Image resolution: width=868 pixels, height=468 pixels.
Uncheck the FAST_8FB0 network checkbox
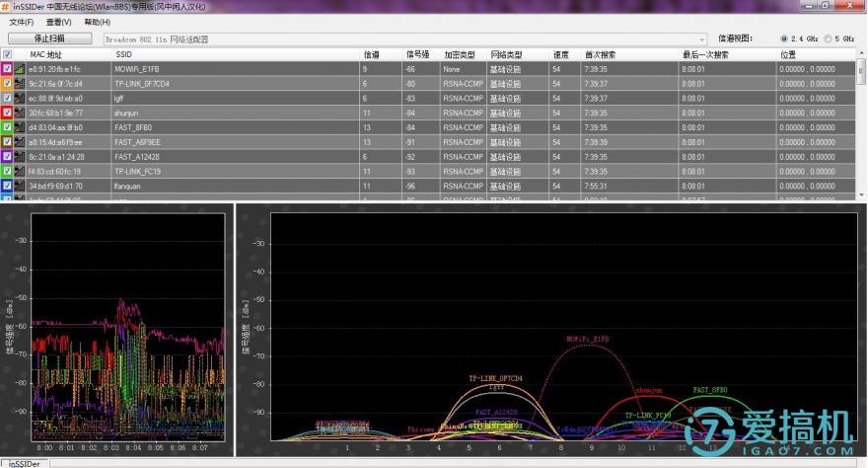point(7,127)
